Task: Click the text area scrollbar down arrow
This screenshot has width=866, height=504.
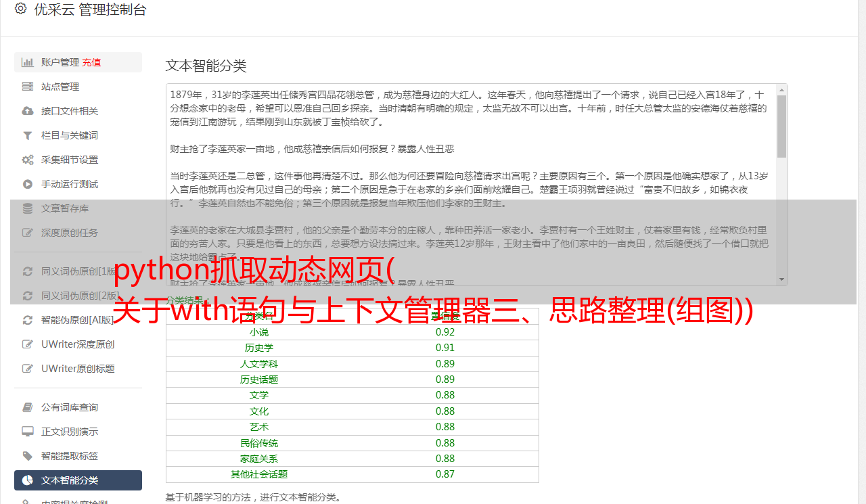Action: (x=782, y=279)
